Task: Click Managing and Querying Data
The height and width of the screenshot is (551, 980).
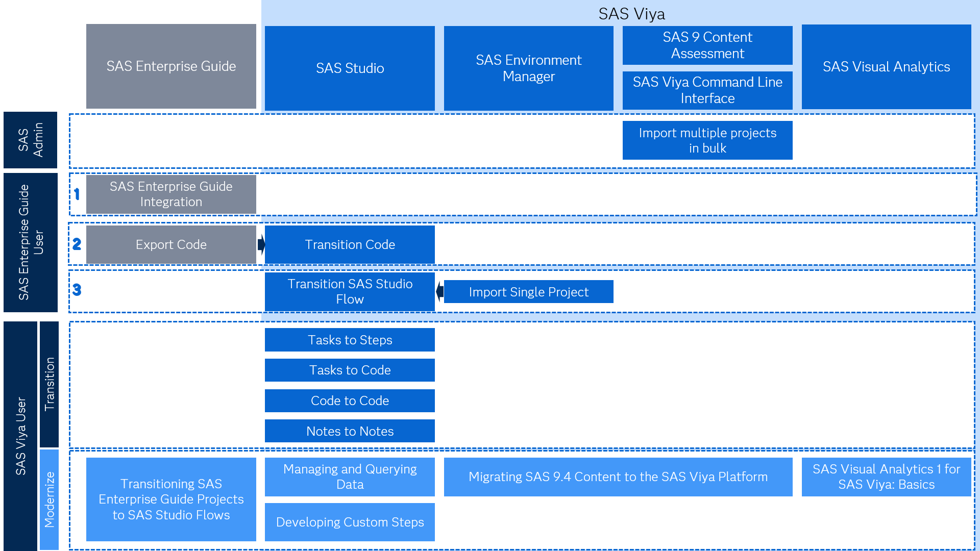Action: pos(349,477)
